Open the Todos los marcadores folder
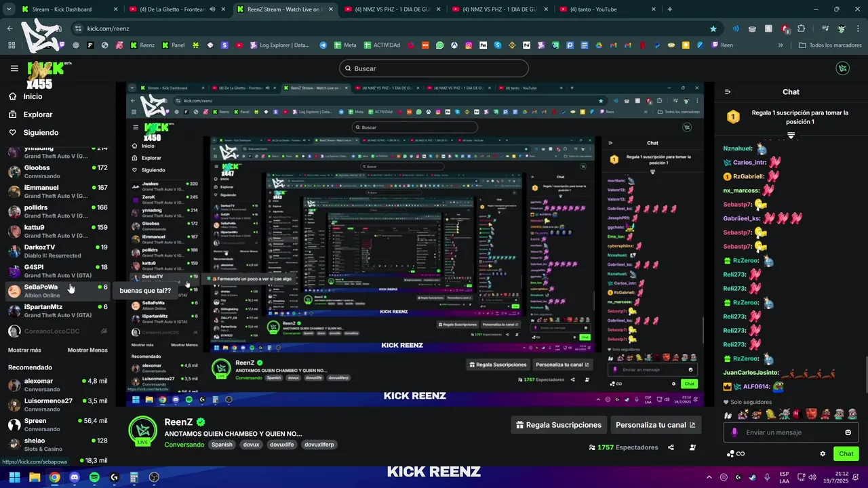The image size is (868, 488). pos(830,45)
